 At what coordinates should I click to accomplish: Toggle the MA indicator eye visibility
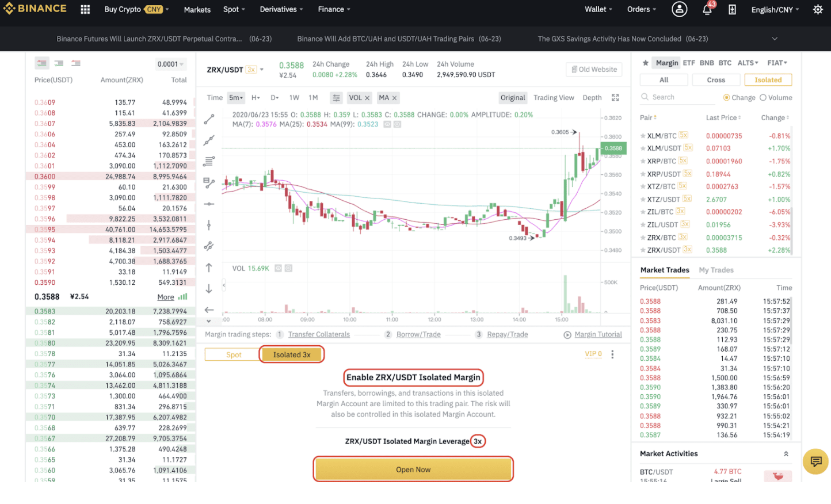click(x=387, y=124)
